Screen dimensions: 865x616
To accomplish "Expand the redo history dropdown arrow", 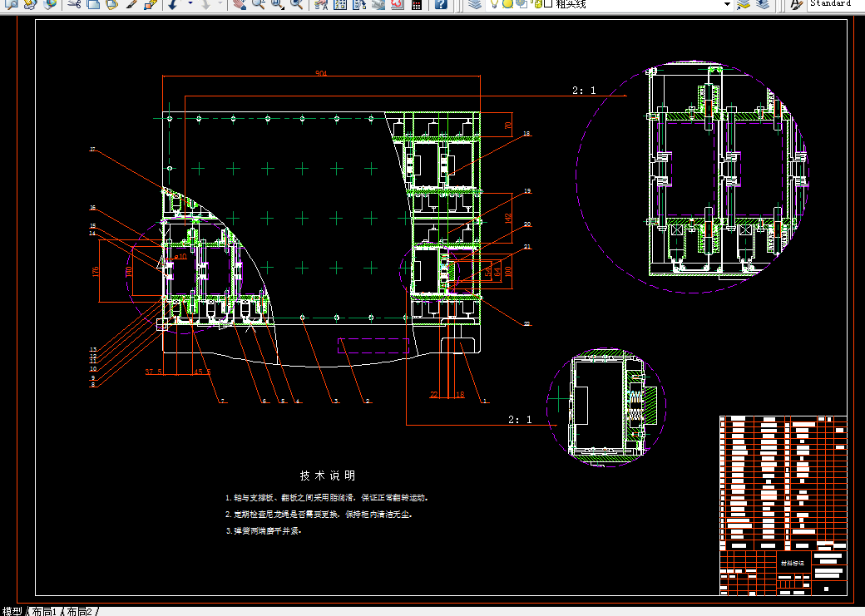I will [220, 4].
